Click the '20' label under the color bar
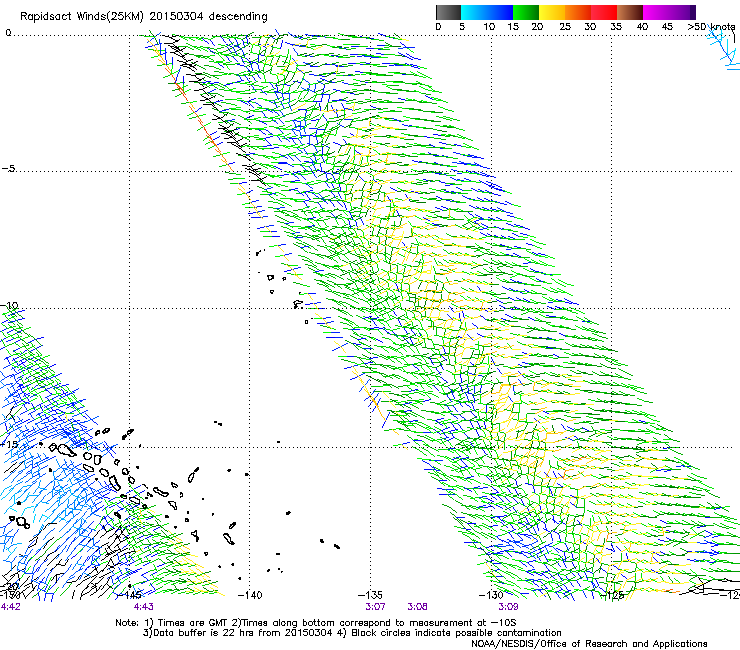Image resolution: width=740 pixels, height=650 pixels. pyautogui.click(x=537, y=27)
